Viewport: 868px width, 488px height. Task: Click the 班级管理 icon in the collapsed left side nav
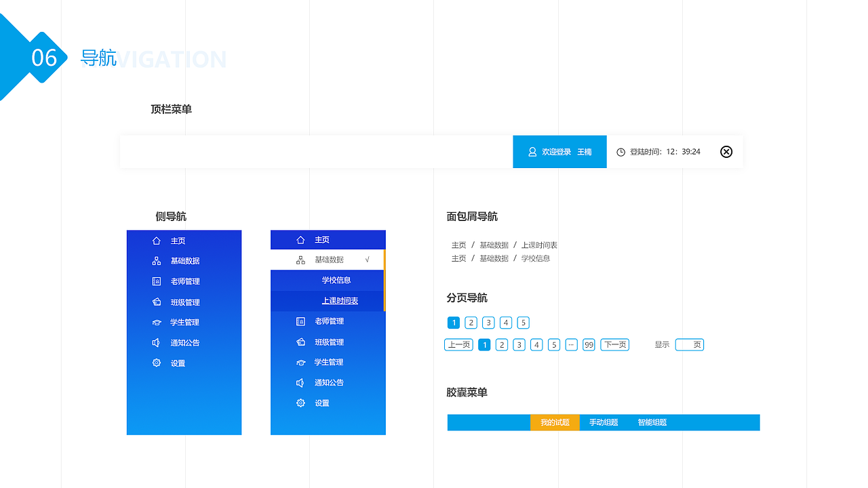157,302
